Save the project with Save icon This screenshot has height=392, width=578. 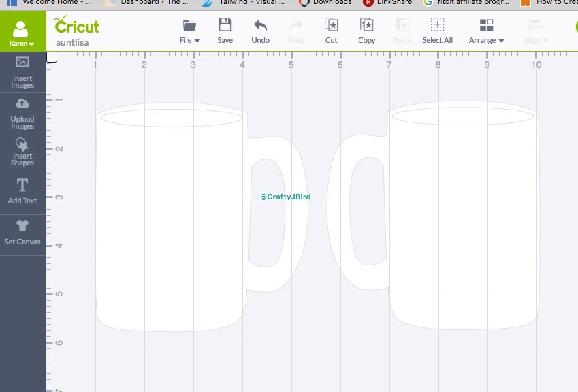pyautogui.click(x=225, y=31)
